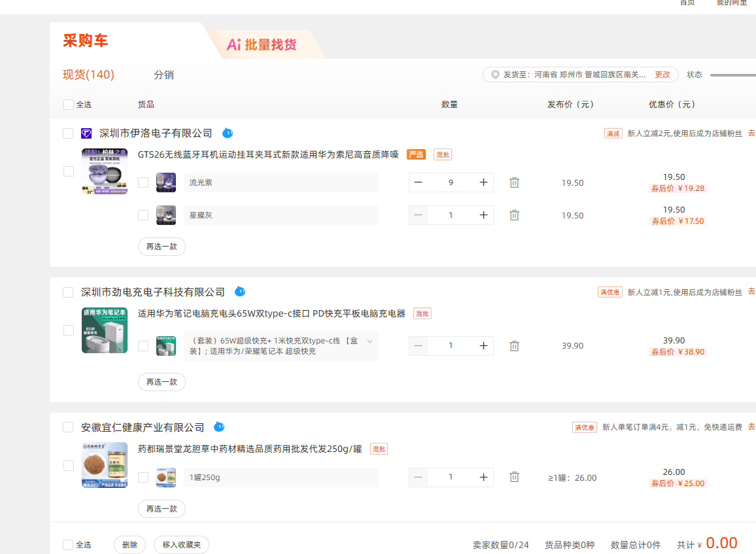756x554 pixels.
Task: Select the 龙胆草 product checkbox
Action: click(x=69, y=465)
